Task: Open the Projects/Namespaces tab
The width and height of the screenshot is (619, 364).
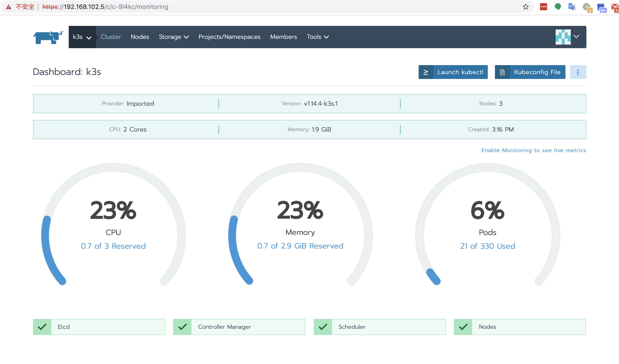Action: (229, 37)
